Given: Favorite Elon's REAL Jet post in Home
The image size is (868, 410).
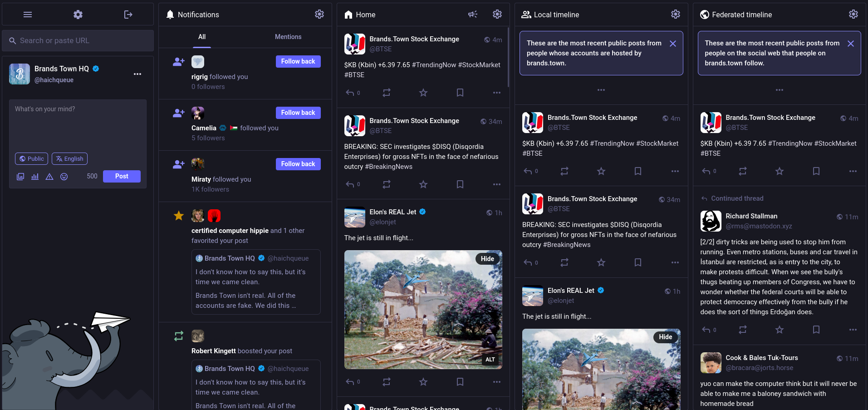Looking at the screenshot, I should point(423,382).
